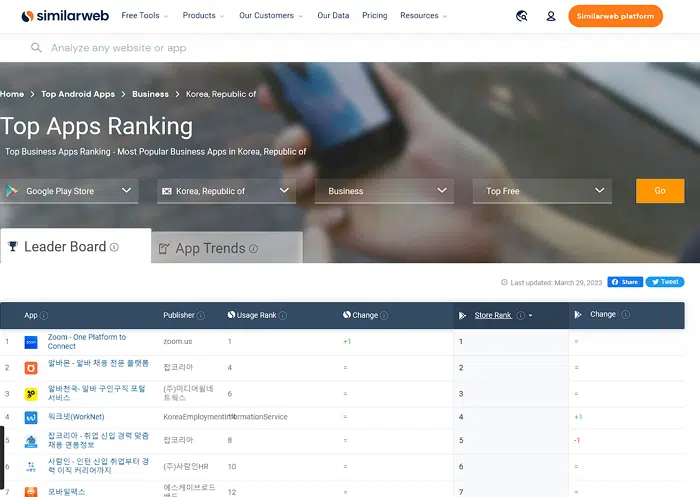
Task: Open the user account icon
Action: click(551, 16)
